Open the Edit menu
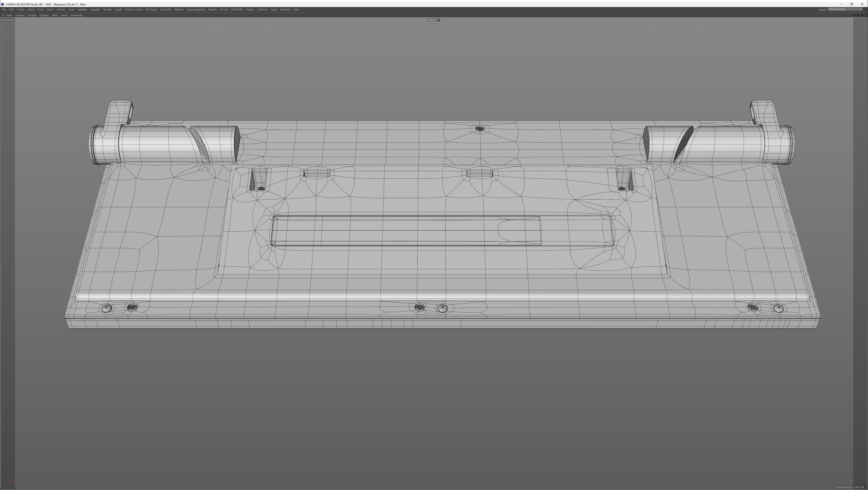 click(12, 9)
